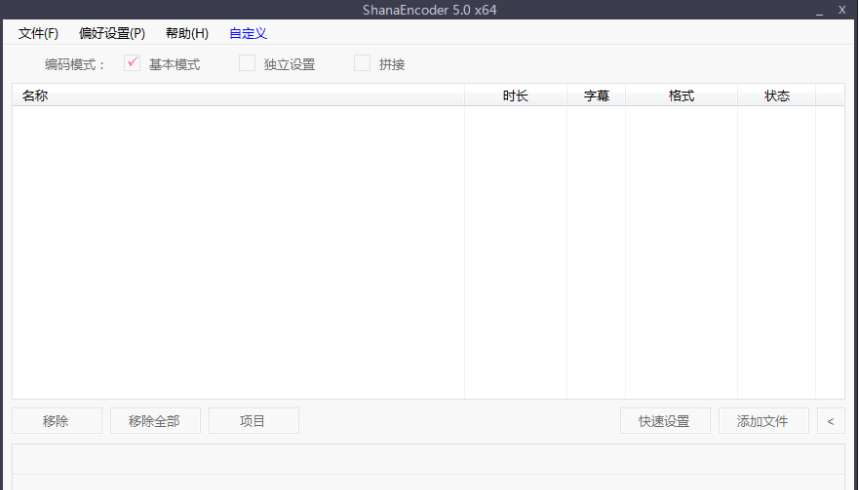Collapse side panel with the < button
This screenshot has height=490, width=860.
click(x=831, y=421)
